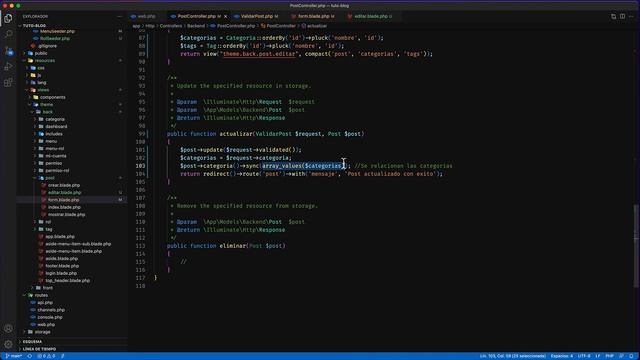The width and height of the screenshot is (640, 360).
Task: Synchronize changes via status bar sync icon
Action: pos(30,356)
